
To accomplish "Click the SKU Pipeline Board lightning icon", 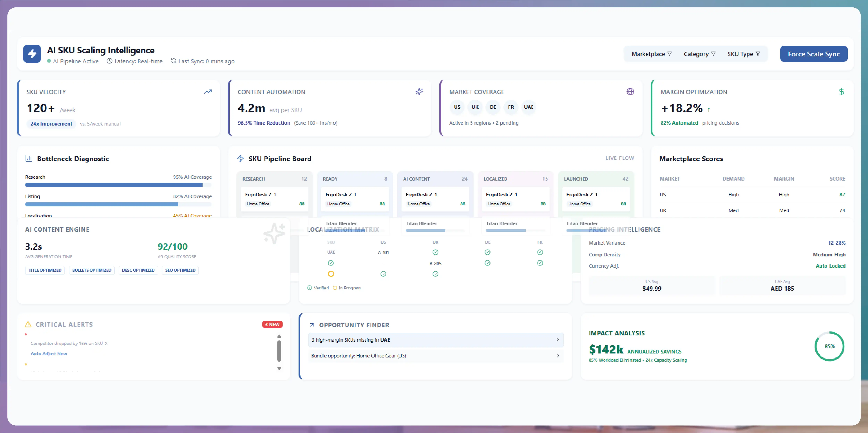I will tap(240, 158).
